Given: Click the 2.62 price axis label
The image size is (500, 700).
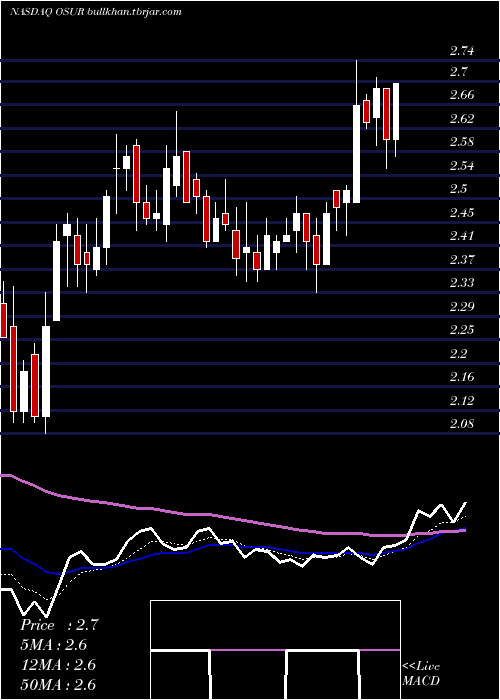Looking at the screenshot, I should coord(462,119).
